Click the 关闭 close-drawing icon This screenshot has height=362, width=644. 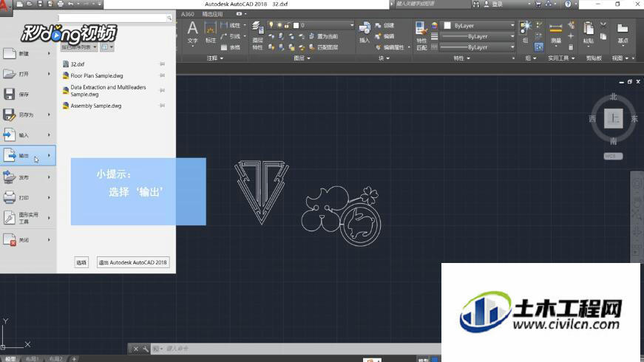[10, 239]
